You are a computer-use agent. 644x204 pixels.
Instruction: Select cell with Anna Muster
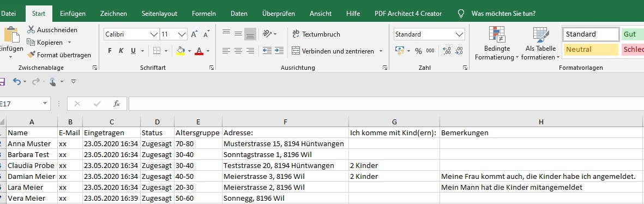tap(32, 143)
